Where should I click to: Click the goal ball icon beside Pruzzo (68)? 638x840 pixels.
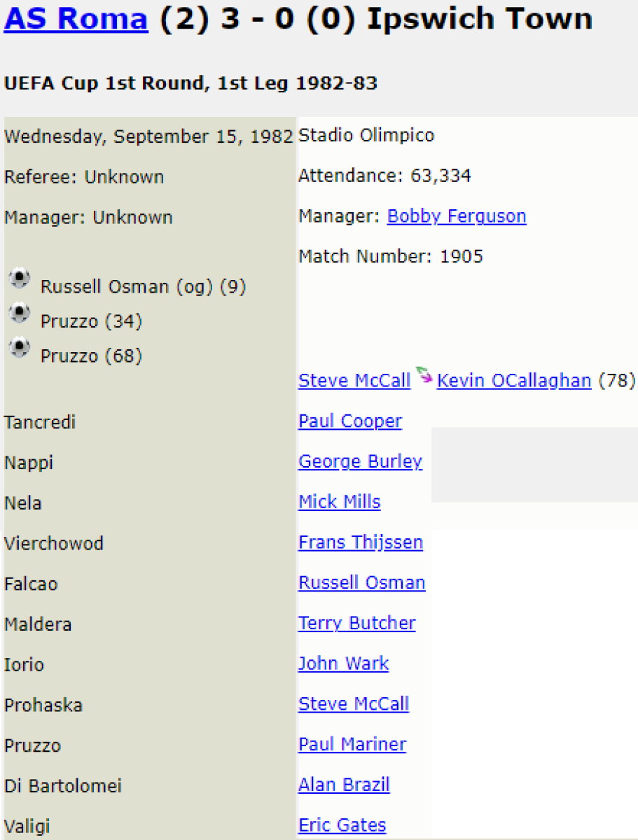[x=20, y=348]
